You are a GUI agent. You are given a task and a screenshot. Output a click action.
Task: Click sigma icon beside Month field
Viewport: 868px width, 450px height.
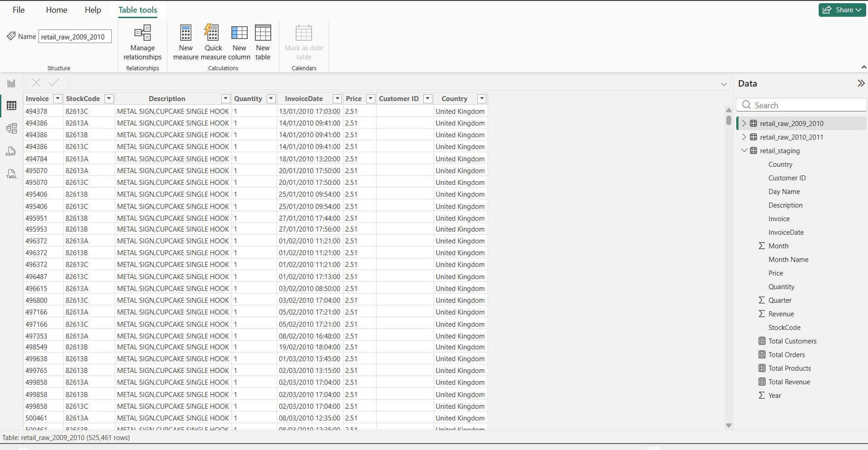pyautogui.click(x=762, y=246)
